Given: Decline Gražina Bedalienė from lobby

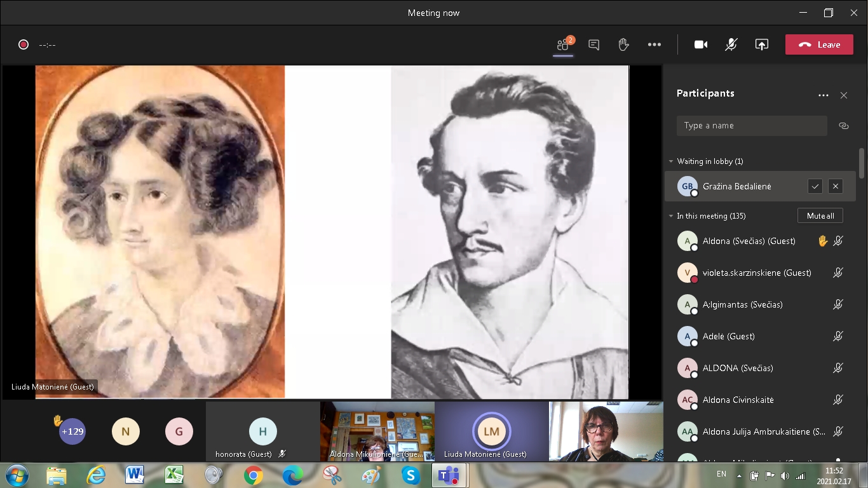Looking at the screenshot, I should 836,186.
